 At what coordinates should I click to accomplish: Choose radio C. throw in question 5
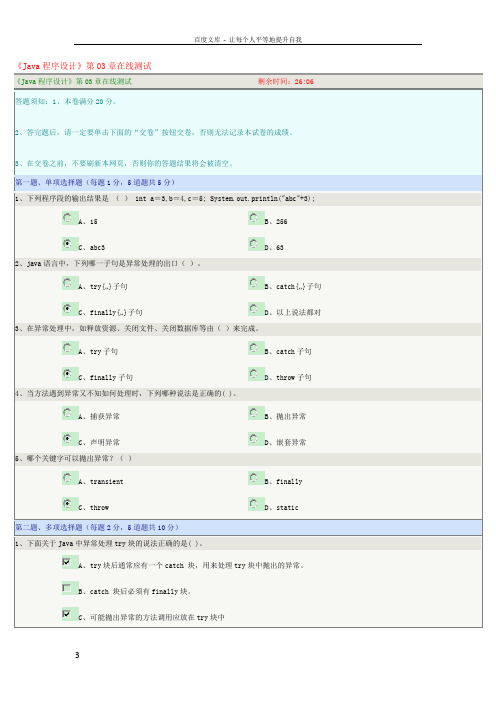[68, 504]
